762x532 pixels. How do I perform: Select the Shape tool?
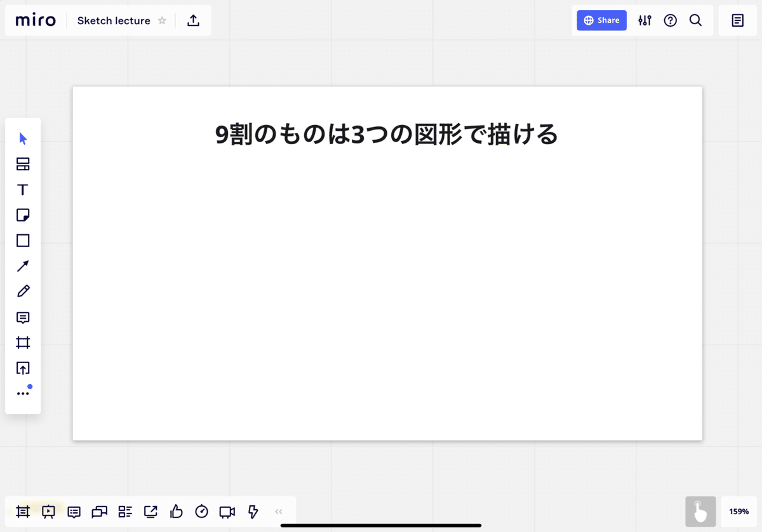coord(23,240)
